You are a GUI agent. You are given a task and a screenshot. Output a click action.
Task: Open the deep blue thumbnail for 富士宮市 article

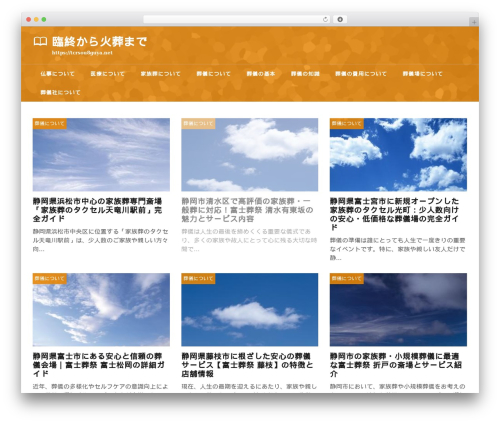[x=398, y=155]
